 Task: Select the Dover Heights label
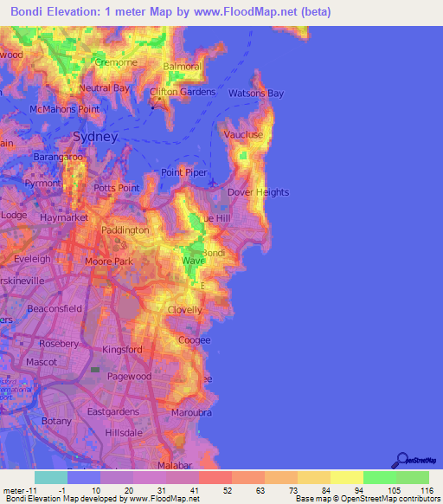[x=259, y=192]
